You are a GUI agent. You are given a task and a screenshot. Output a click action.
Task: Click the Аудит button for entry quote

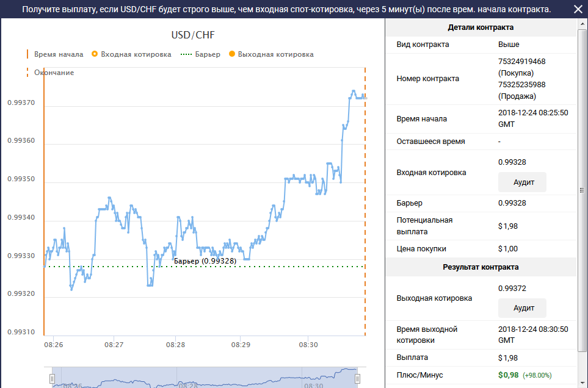coord(522,182)
